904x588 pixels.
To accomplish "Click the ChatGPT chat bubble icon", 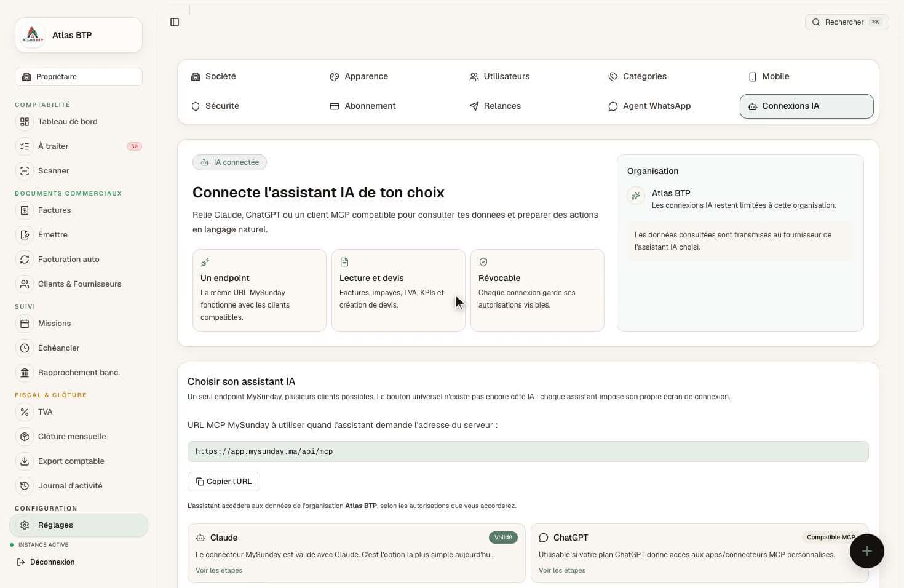I will click(x=544, y=538).
